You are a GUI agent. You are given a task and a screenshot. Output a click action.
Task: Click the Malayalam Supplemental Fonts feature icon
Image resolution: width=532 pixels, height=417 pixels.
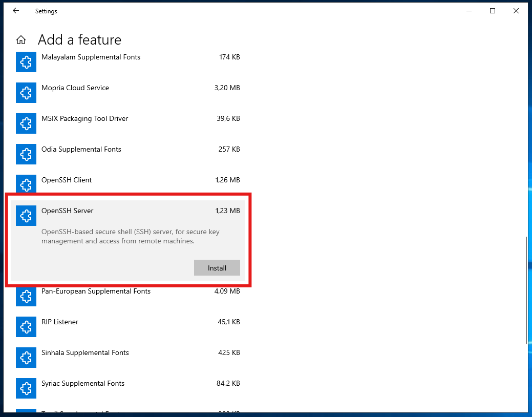(x=26, y=62)
